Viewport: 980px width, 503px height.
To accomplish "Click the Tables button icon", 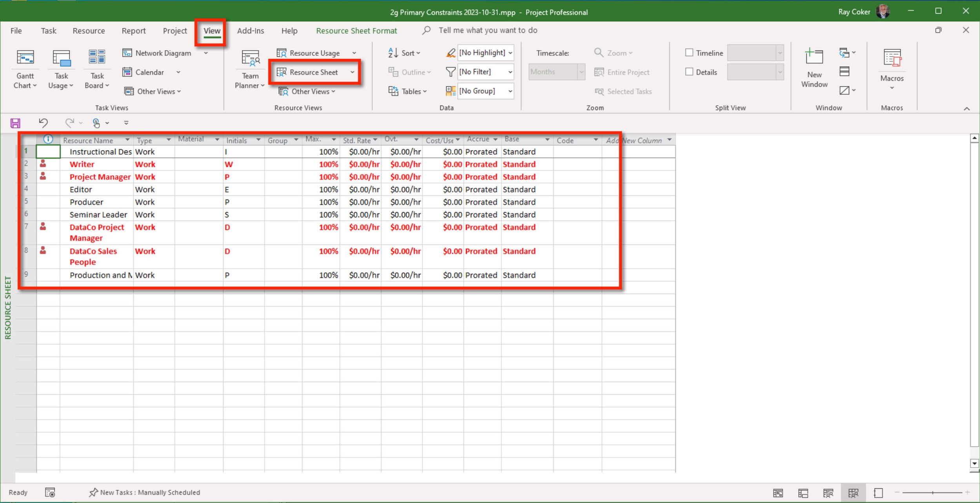I will click(393, 91).
